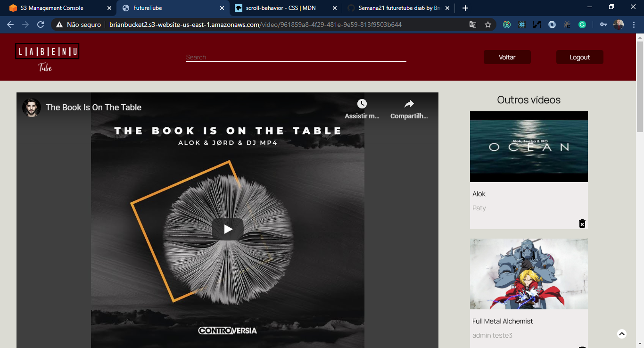
Task: Click the saved passwords key icon
Action: coord(603,25)
